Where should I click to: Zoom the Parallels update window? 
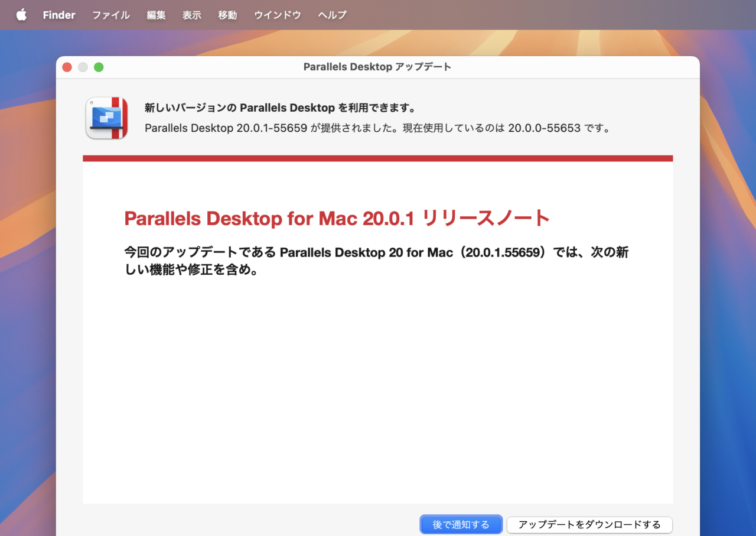(99, 67)
